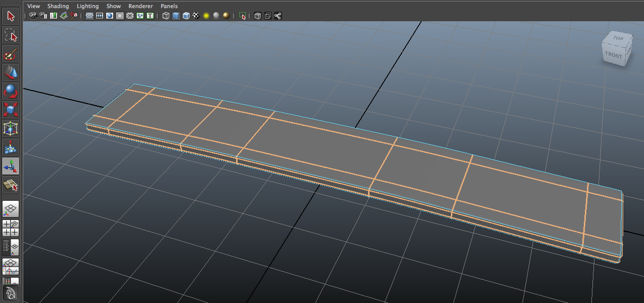The image size is (644, 303).
Task: Open the View menu
Action: click(x=33, y=6)
